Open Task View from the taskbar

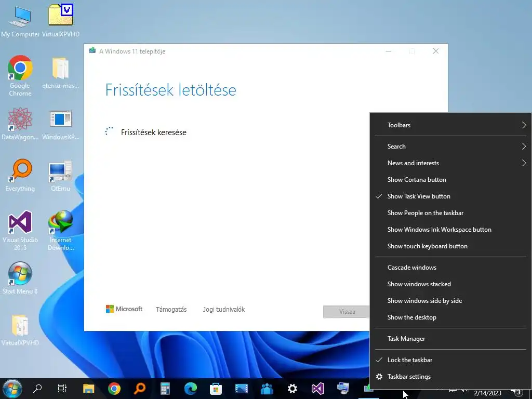click(x=62, y=389)
